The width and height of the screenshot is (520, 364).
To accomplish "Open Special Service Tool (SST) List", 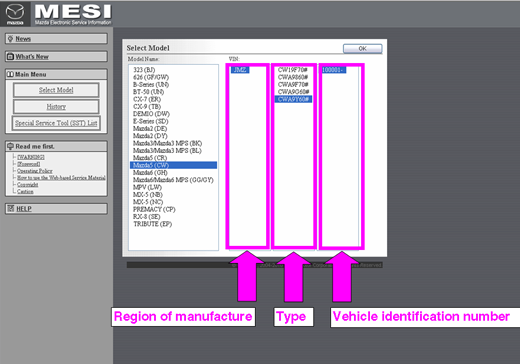I will [x=56, y=123].
